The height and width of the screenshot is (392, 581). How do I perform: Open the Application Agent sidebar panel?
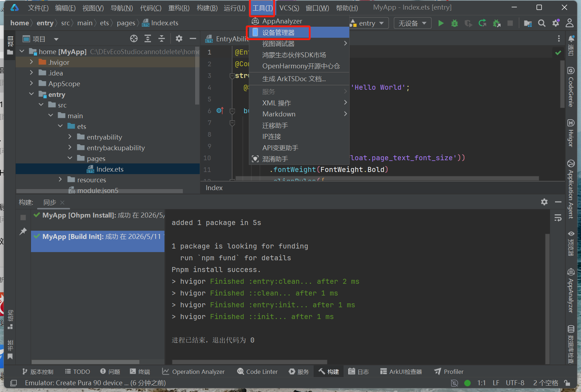click(571, 189)
